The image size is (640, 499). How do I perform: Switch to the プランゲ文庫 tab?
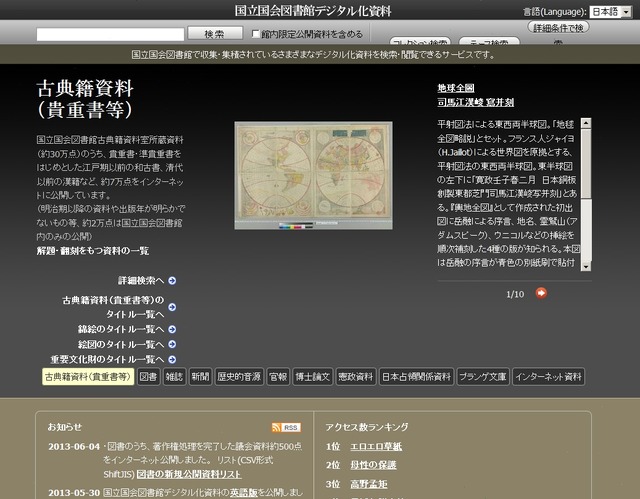(x=483, y=377)
